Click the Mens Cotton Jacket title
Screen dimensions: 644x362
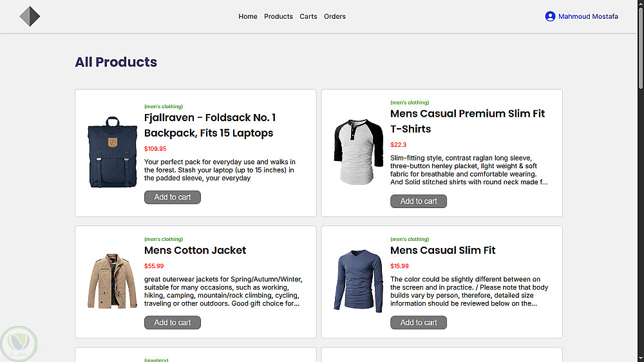(x=195, y=250)
